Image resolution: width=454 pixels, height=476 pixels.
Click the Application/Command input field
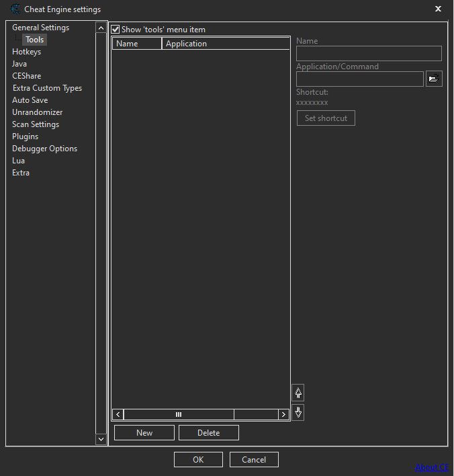coord(360,79)
